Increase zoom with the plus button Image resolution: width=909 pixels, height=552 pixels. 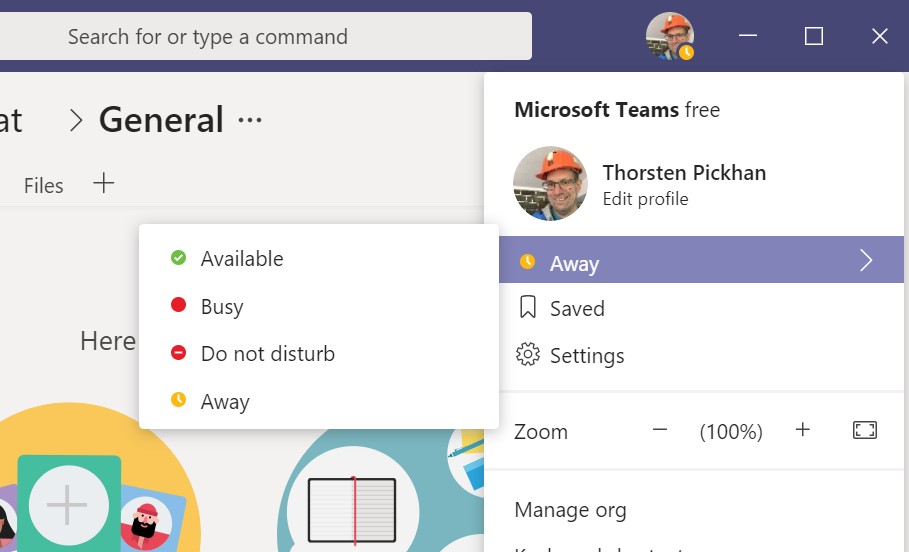tap(802, 430)
